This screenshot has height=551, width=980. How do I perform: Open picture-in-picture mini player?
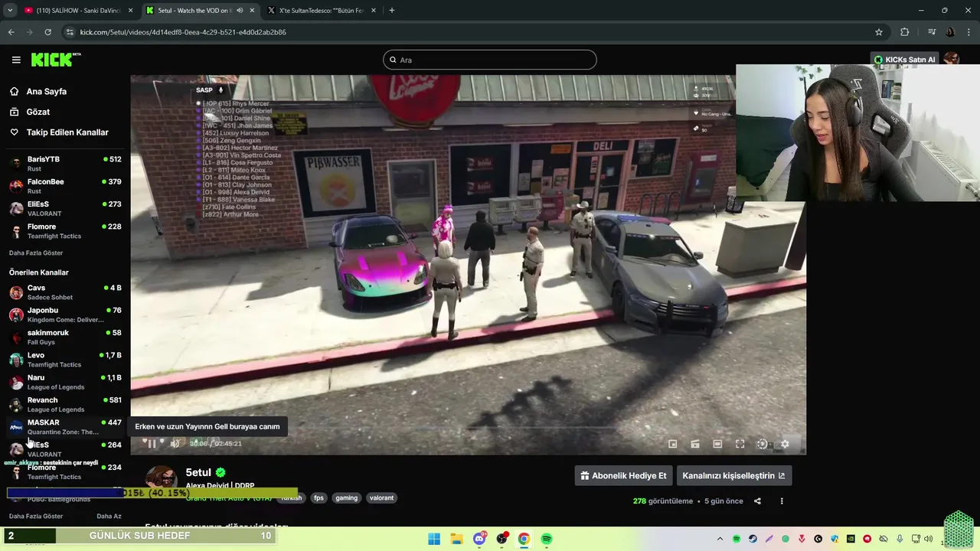click(672, 444)
